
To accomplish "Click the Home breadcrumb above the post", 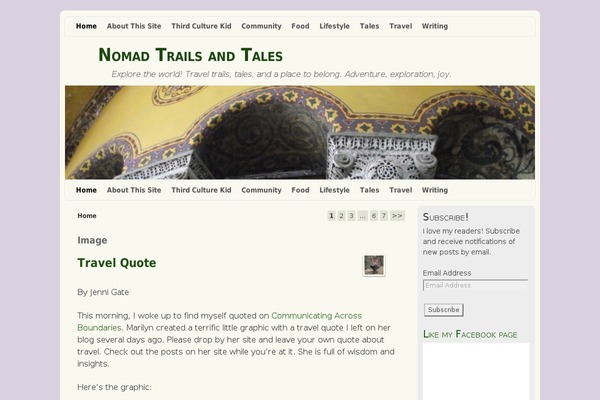I will [87, 216].
